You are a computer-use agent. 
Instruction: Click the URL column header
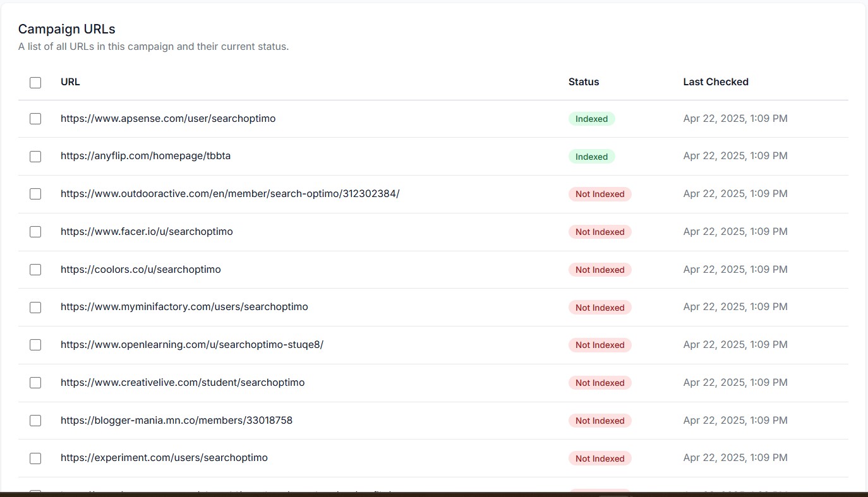[x=69, y=81]
